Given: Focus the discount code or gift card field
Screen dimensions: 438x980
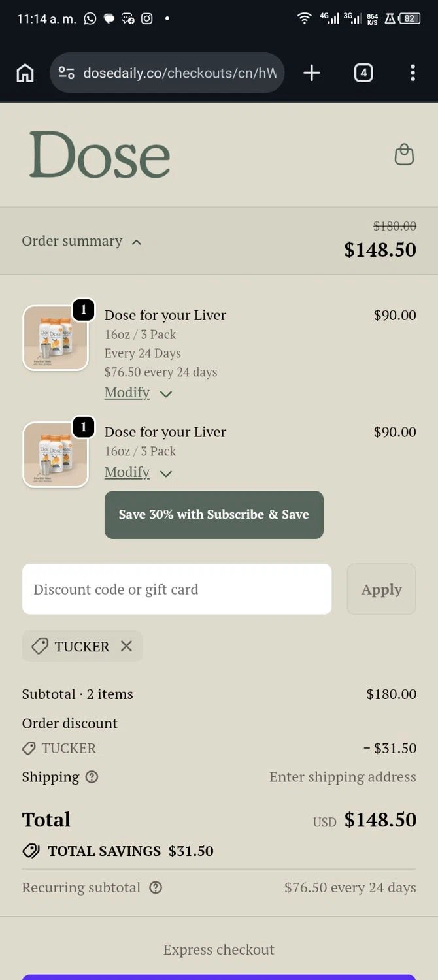Looking at the screenshot, I should (177, 589).
